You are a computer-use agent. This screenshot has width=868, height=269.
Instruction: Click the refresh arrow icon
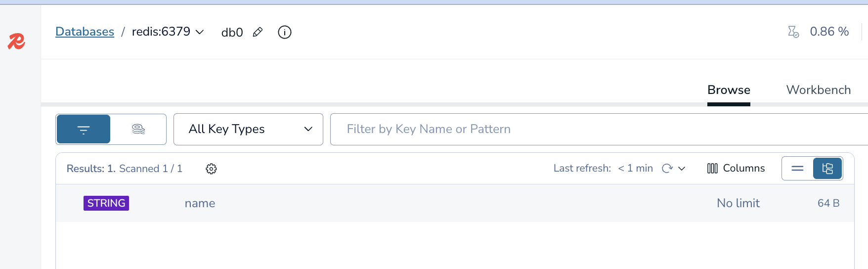667,169
